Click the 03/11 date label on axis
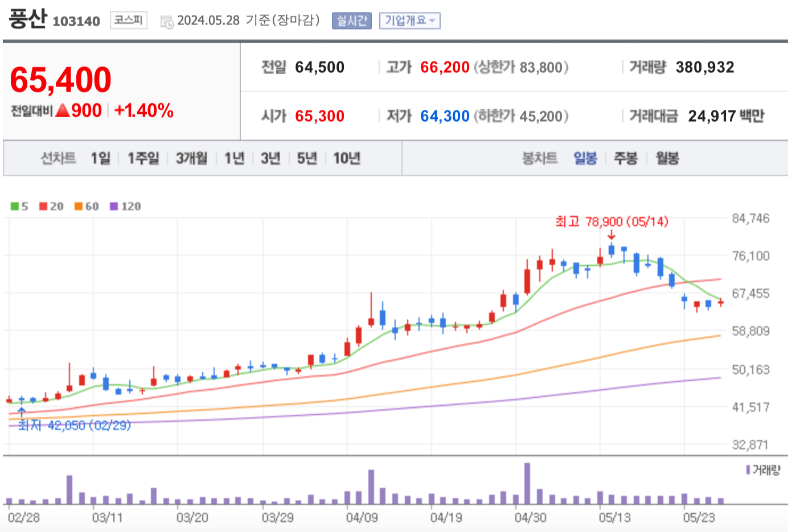The width and height of the screenshot is (788, 532). click(107, 517)
